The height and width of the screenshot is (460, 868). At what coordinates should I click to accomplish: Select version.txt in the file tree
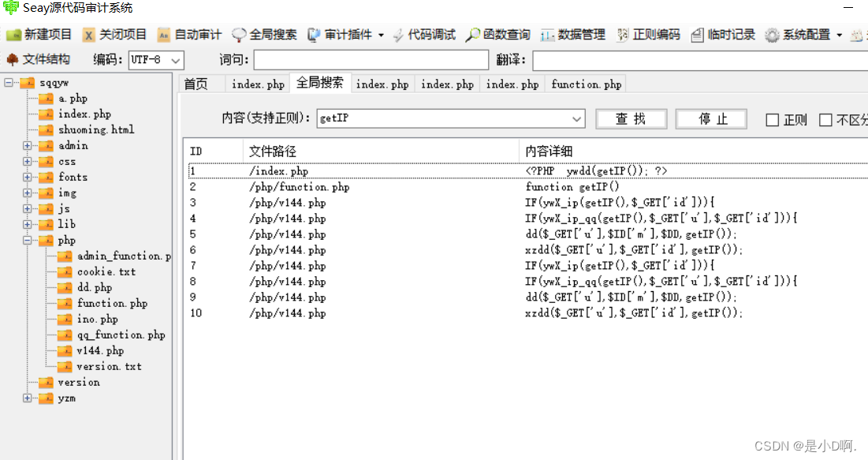(109, 366)
